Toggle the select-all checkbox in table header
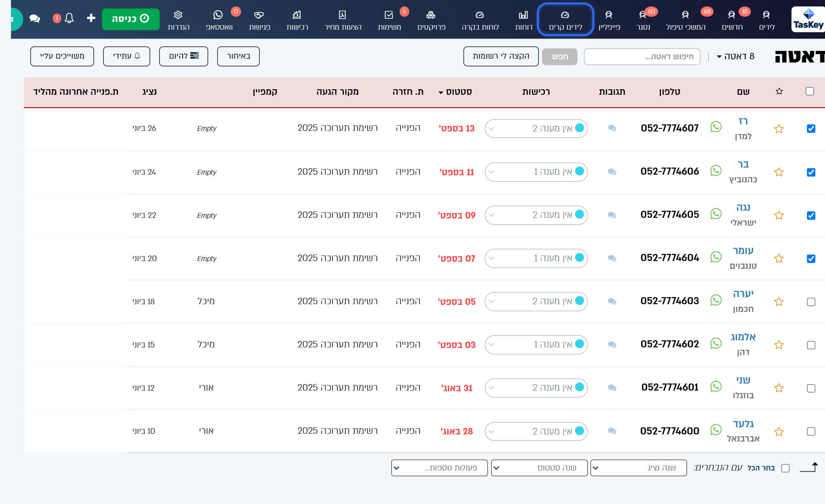Viewport: 825px width, 504px height. (810, 91)
